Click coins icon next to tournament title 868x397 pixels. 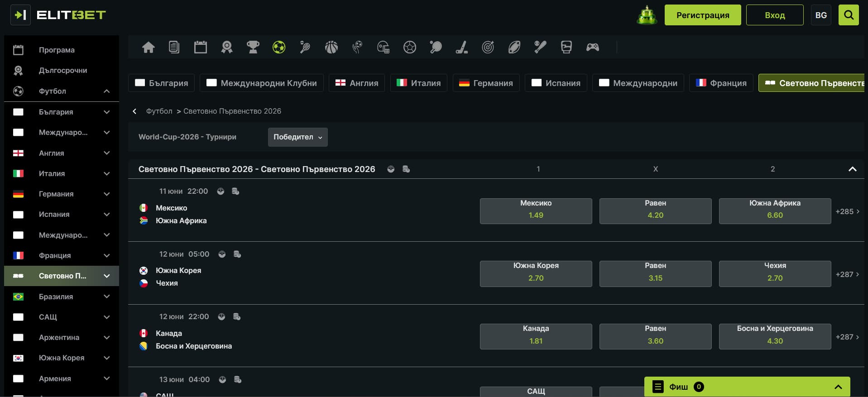[406, 169]
